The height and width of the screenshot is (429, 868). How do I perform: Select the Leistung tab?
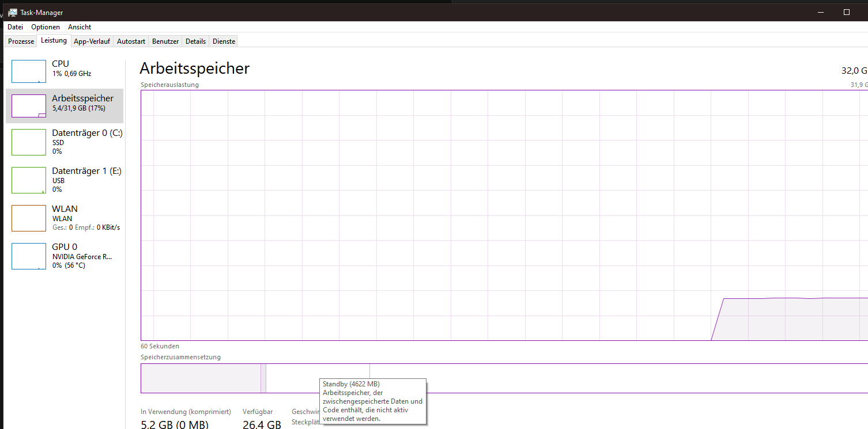54,40
